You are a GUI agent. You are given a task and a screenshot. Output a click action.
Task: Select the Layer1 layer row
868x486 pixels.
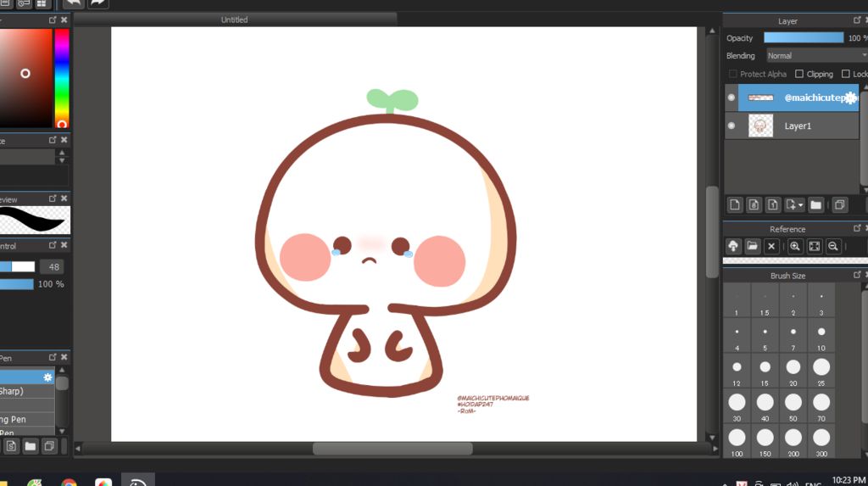[x=792, y=126]
